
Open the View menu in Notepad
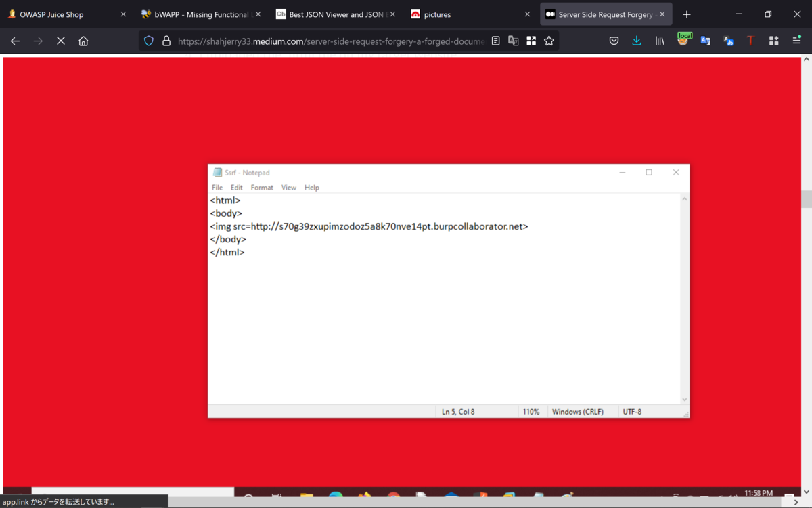(289, 188)
